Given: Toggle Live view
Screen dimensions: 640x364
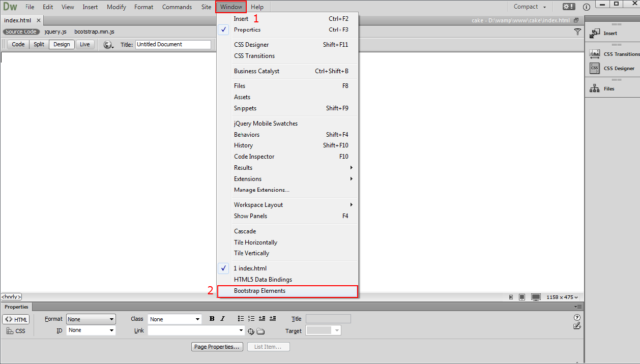Looking at the screenshot, I should coord(85,44).
